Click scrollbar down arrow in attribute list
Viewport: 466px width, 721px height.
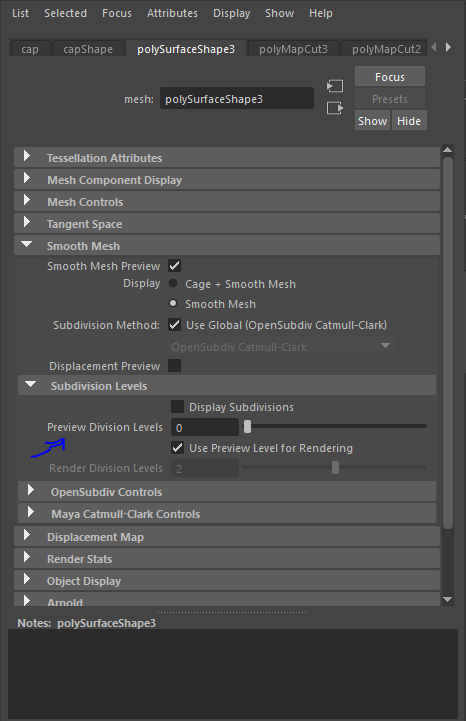(x=448, y=600)
